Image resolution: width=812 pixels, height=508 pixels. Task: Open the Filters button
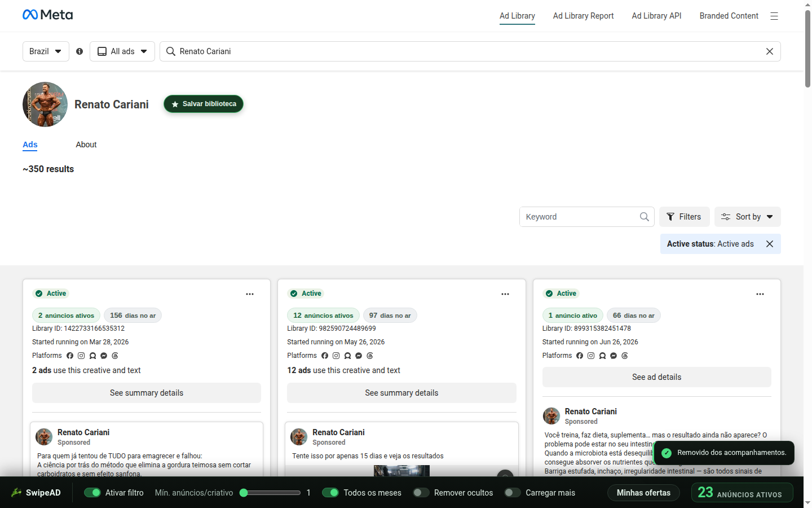point(685,217)
